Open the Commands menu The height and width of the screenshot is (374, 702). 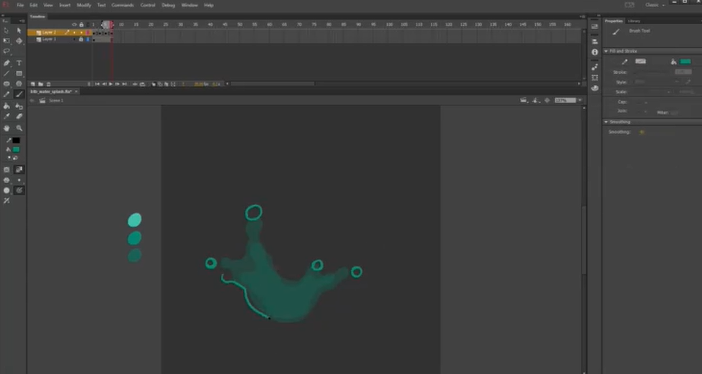click(x=122, y=5)
